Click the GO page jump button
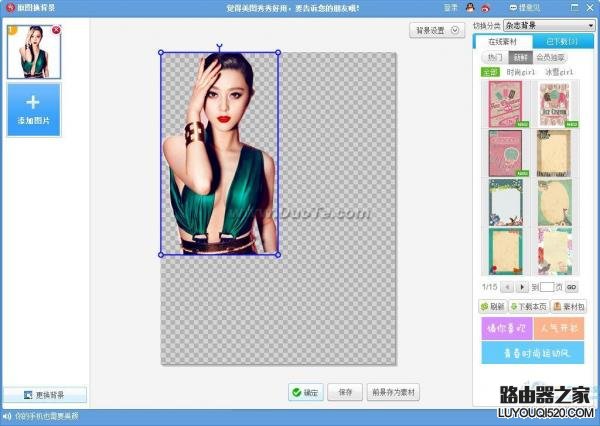 pos(571,287)
